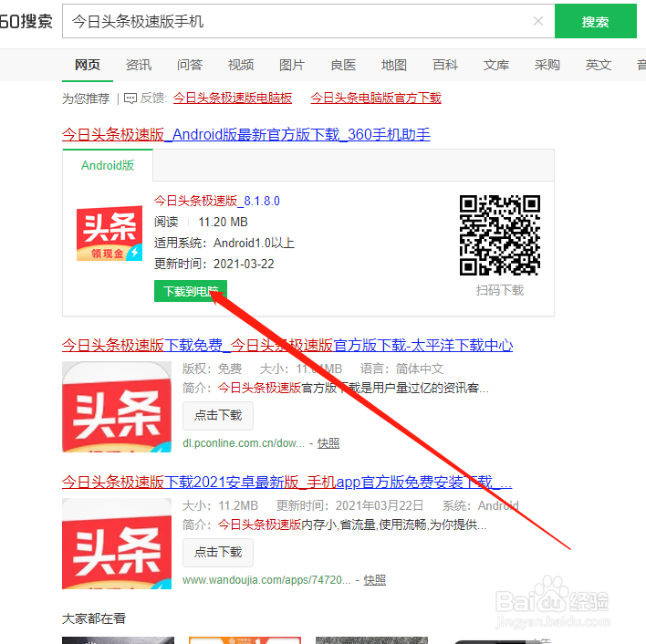
Task: Click the 头条 领现金 app icon
Action: click(x=109, y=233)
